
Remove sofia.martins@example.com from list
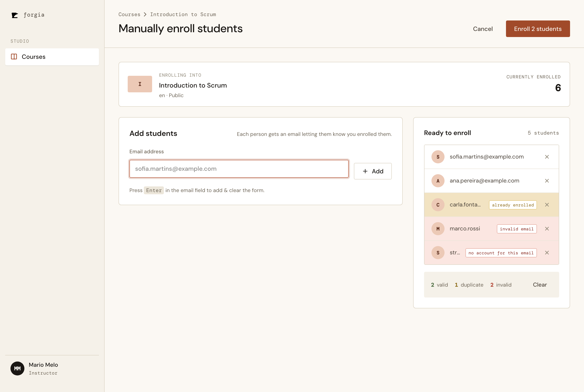point(547,157)
